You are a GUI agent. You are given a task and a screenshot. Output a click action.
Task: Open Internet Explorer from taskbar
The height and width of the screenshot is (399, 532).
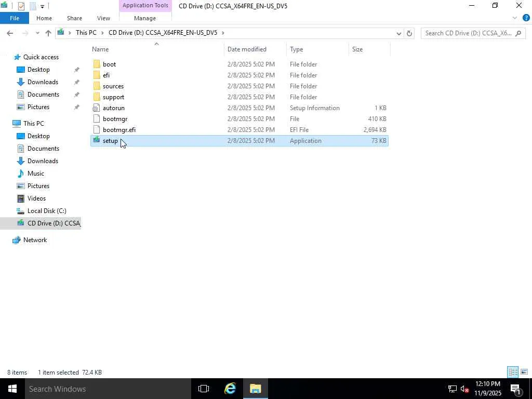click(x=230, y=389)
